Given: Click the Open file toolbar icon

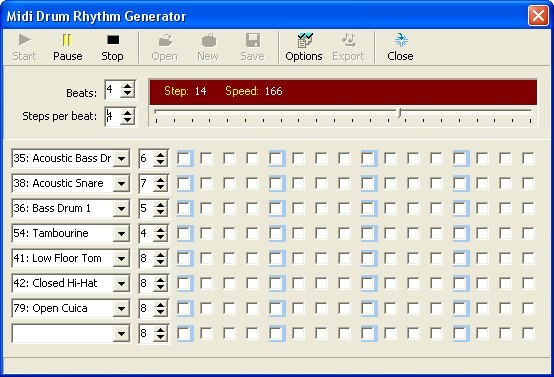Looking at the screenshot, I should (165, 40).
